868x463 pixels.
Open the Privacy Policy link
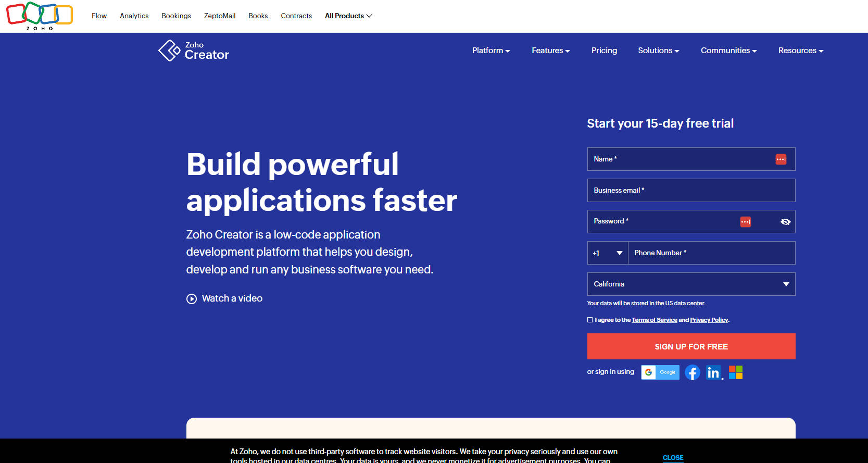click(709, 320)
